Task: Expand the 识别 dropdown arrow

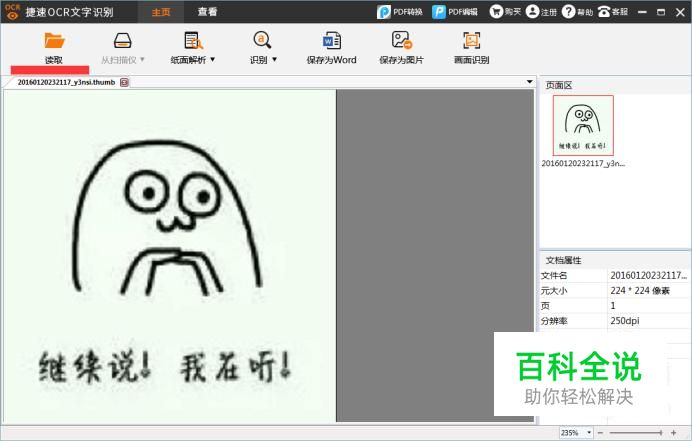Action: 275,59
